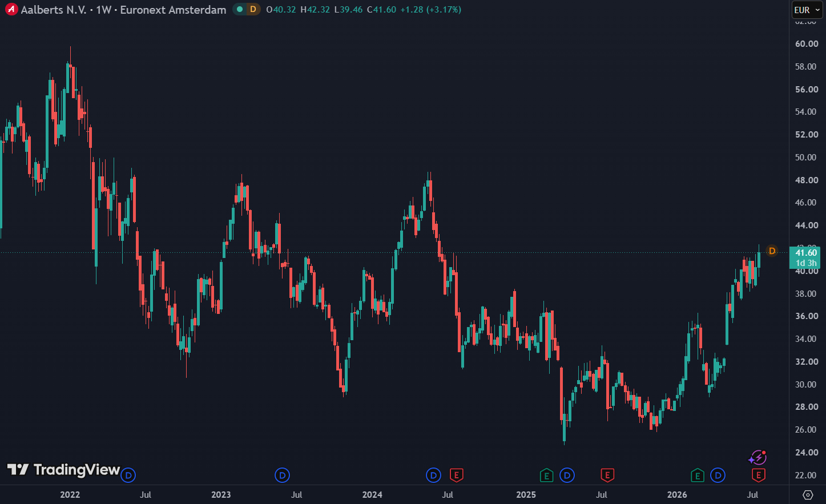Click the 2022 time axis label
This screenshot has width=826, height=504.
click(x=70, y=495)
